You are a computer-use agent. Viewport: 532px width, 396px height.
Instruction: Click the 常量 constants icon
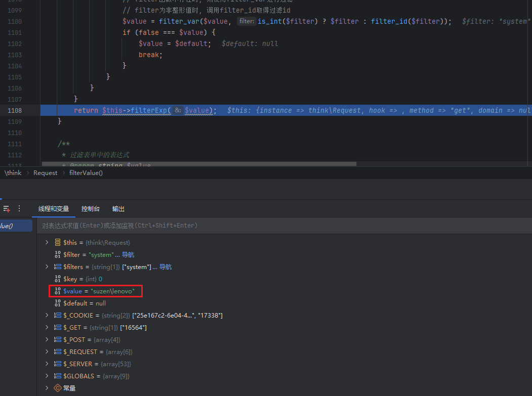58,388
